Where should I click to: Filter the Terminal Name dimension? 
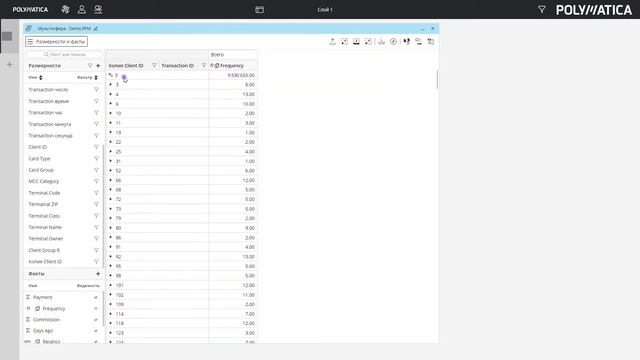[x=96, y=227]
